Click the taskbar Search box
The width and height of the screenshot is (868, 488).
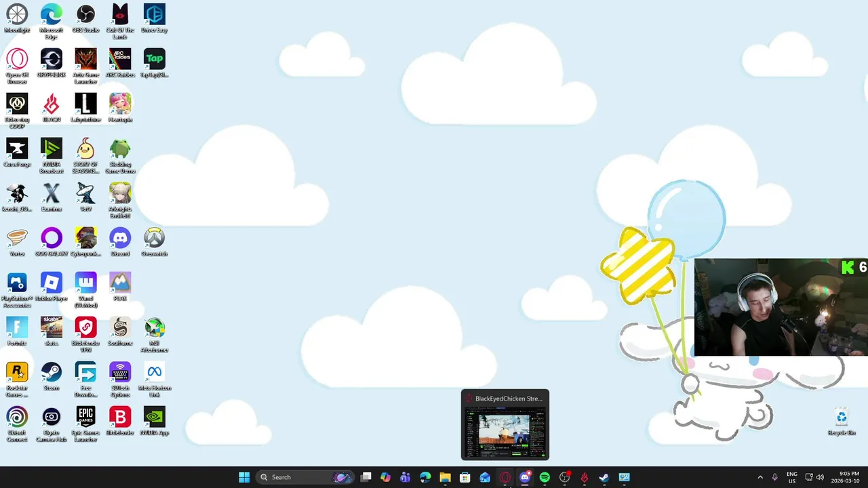[x=305, y=477]
